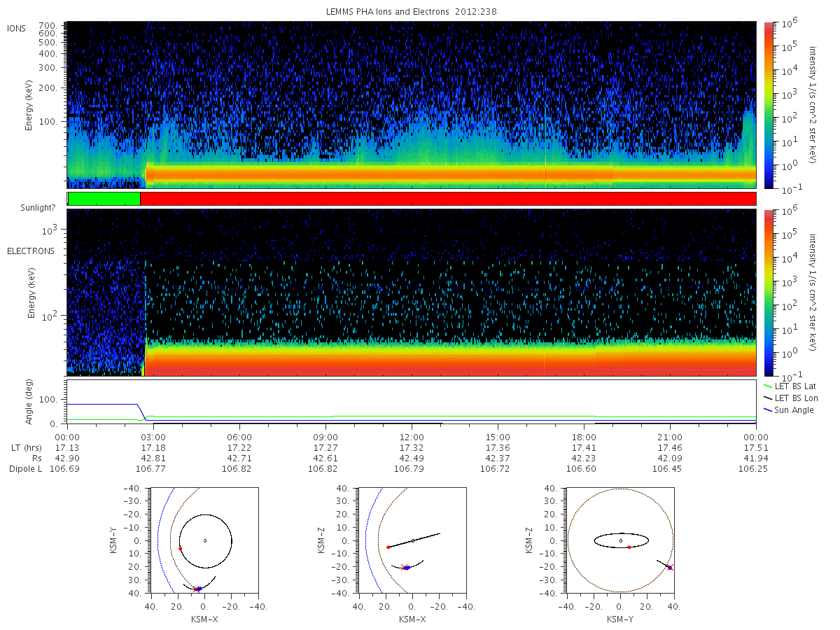Click the red segment of the sunlight bar
The height and width of the screenshot is (630, 840).
448,199
